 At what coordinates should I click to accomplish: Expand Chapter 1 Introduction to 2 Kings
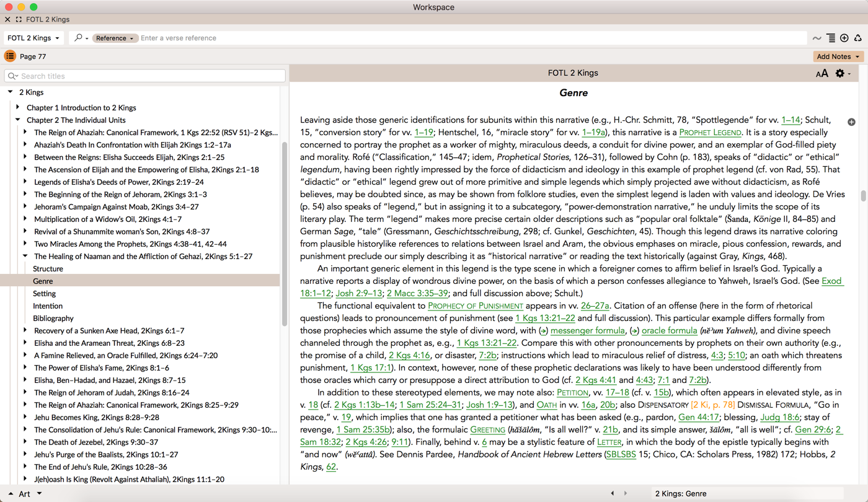click(x=18, y=108)
